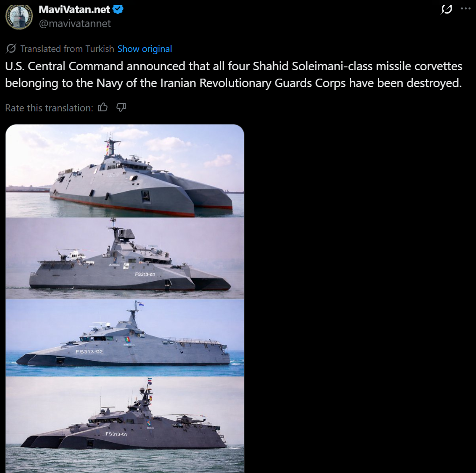Viewport: 476px width, 473px height.
Task: Open the MaviVatan.net profile avatar
Action: click(x=19, y=17)
